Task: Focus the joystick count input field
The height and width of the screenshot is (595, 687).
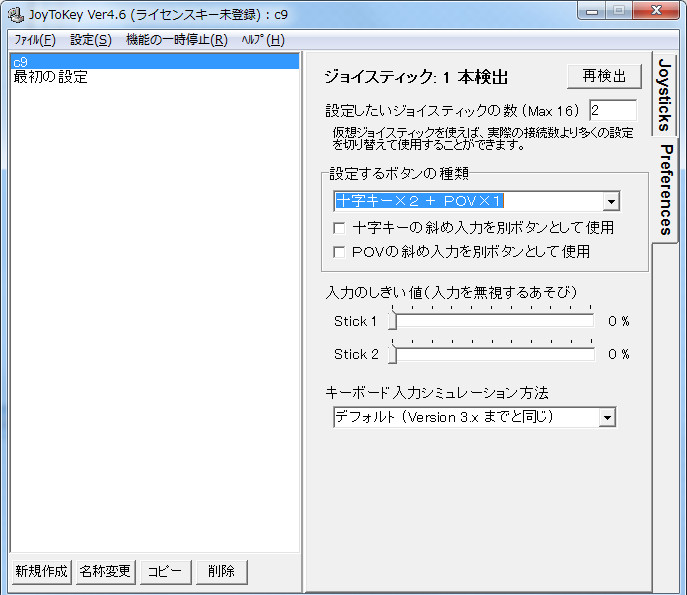Action: [x=613, y=110]
